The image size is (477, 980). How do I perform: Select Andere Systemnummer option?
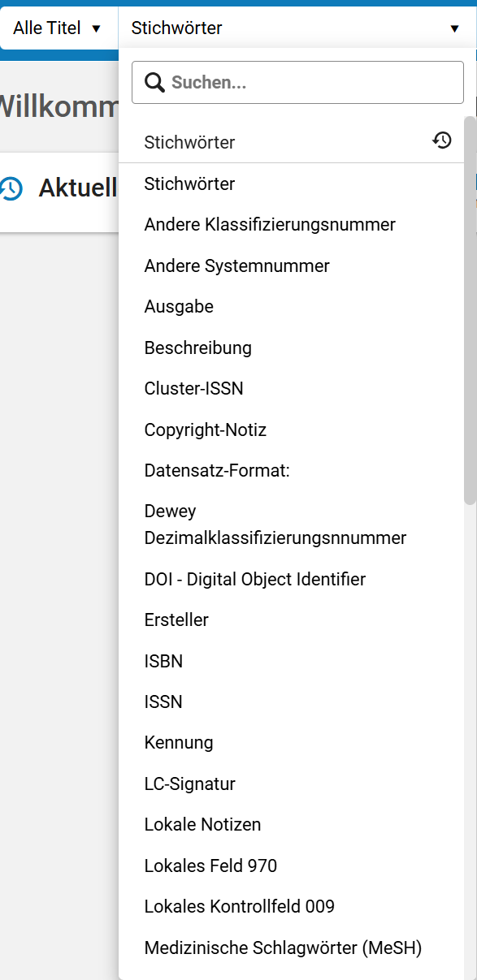click(291, 266)
